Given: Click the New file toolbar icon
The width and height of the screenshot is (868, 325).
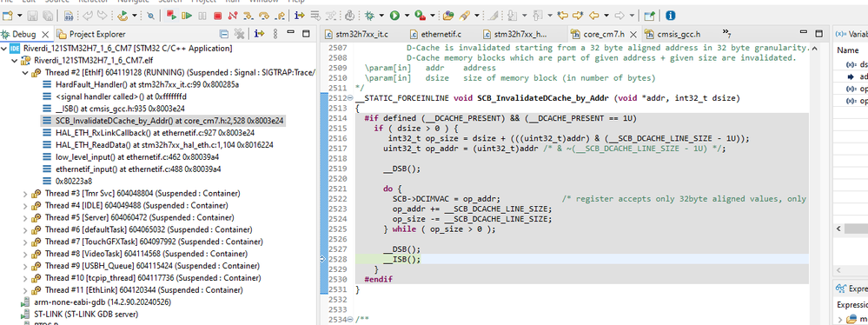Looking at the screenshot, I should click(x=8, y=16).
